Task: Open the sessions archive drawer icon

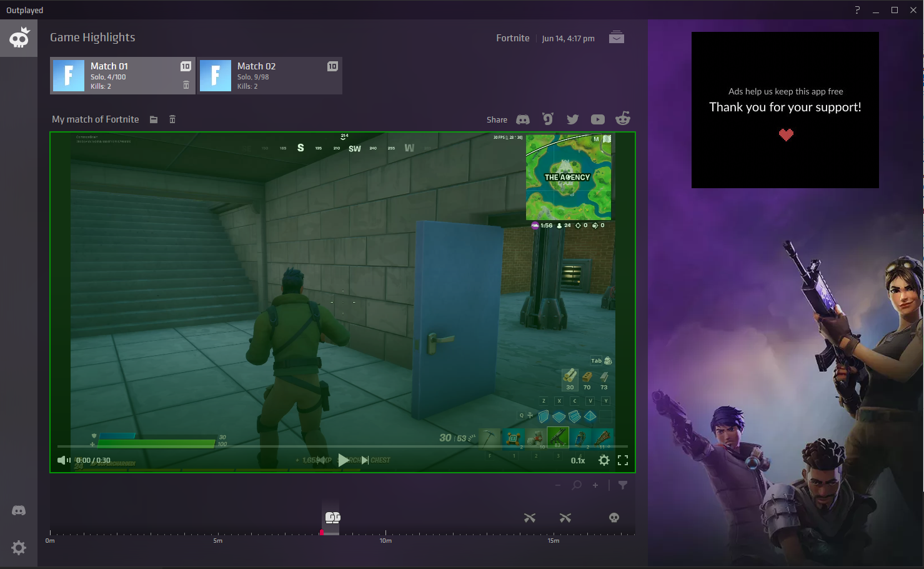Action: [x=617, y=38]
